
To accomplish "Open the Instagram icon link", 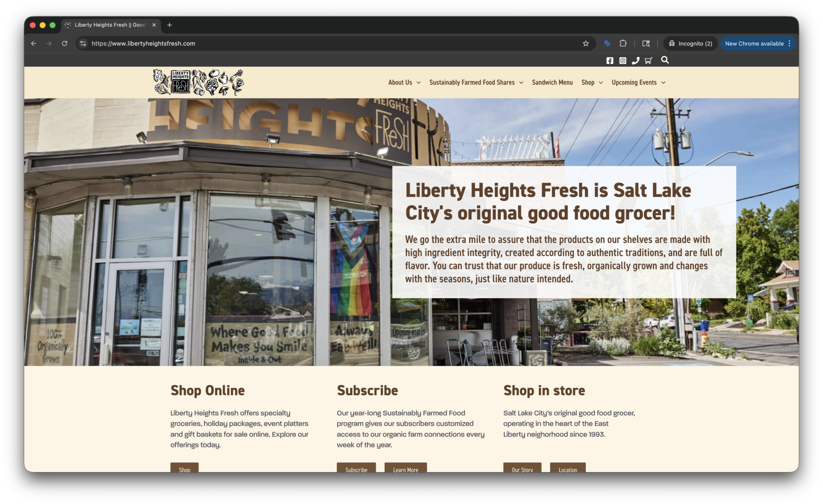I will 623,61.
